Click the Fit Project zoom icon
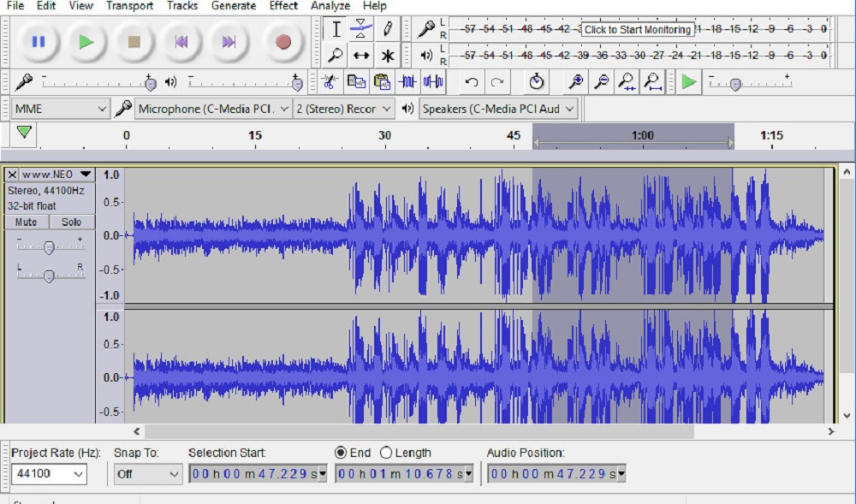This screenshot has height=504, width=856. 652,82
